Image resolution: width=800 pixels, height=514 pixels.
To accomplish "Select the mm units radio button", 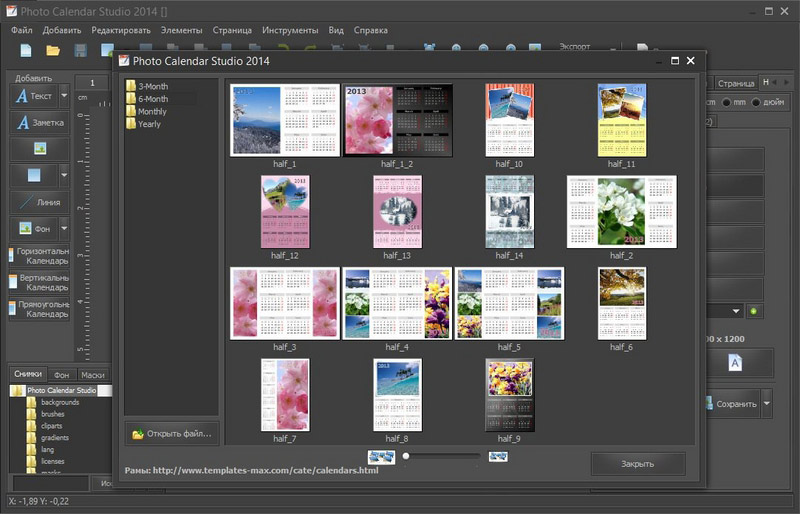I will pos(727,102).
